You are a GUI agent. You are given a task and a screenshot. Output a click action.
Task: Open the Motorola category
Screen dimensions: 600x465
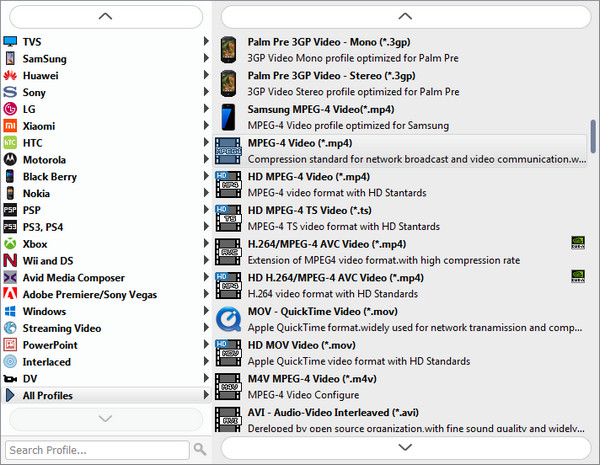[x=107, y=160]
